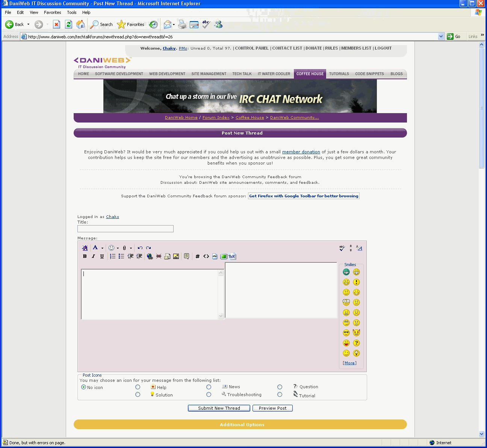Screen dimensions: 487x448
Task: Click the PHP tag icon
Action: coord(215,256)
